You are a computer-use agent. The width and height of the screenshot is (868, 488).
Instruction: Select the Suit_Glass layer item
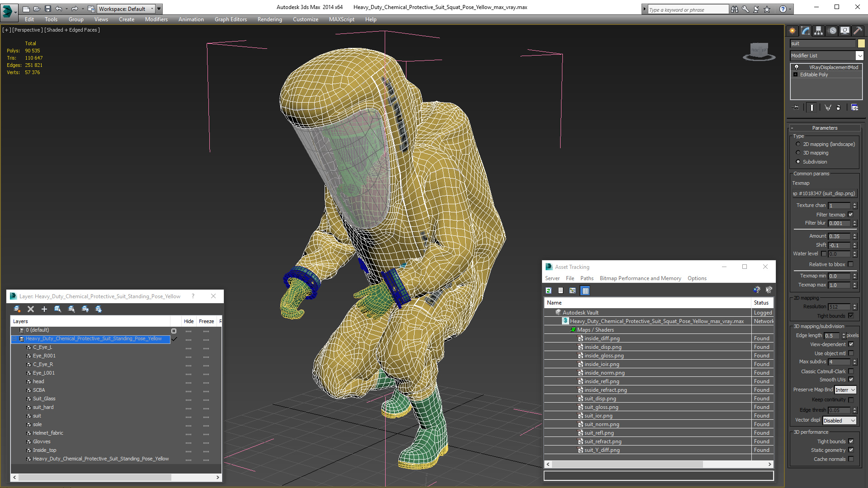(x=44, y=399)
